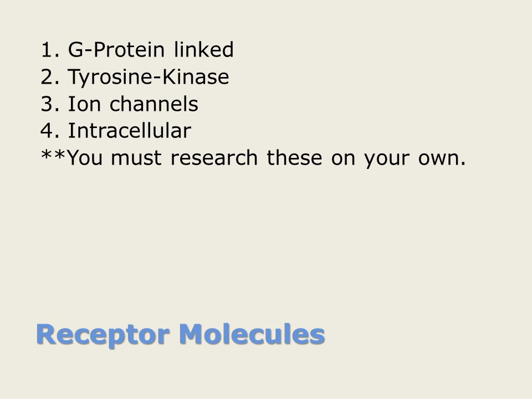Click the word 'Ion' in item three

pos(84,104)
